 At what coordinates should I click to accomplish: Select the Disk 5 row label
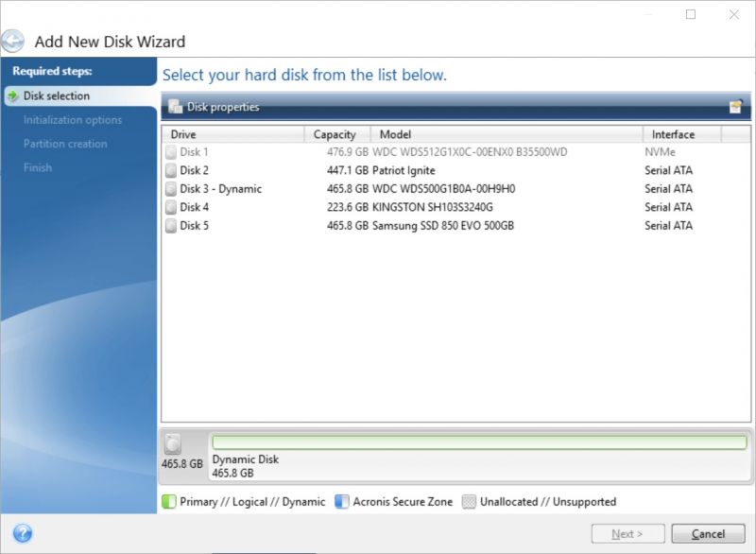[x=195, y=226]
